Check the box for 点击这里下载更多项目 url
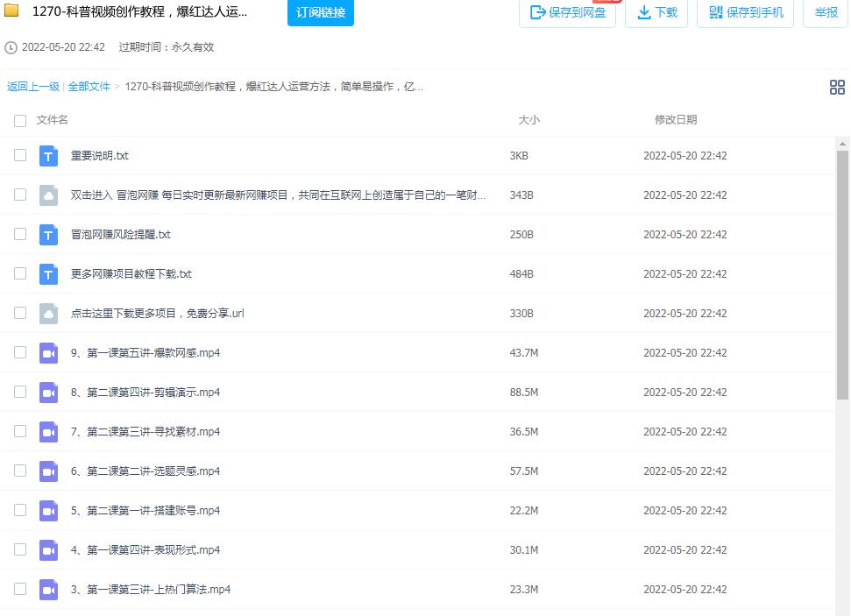 pos(20,313)
